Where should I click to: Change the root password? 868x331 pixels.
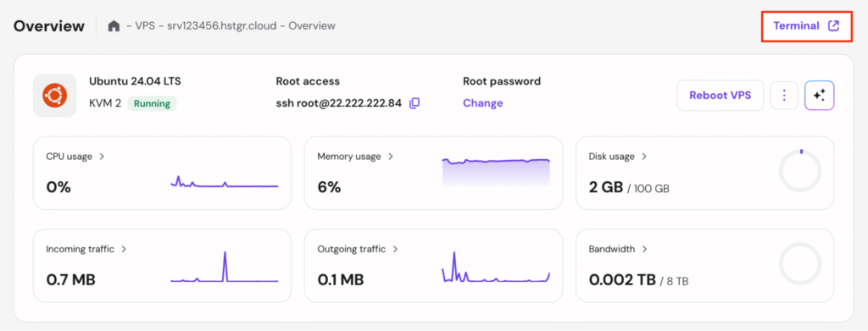click(482, 103)
